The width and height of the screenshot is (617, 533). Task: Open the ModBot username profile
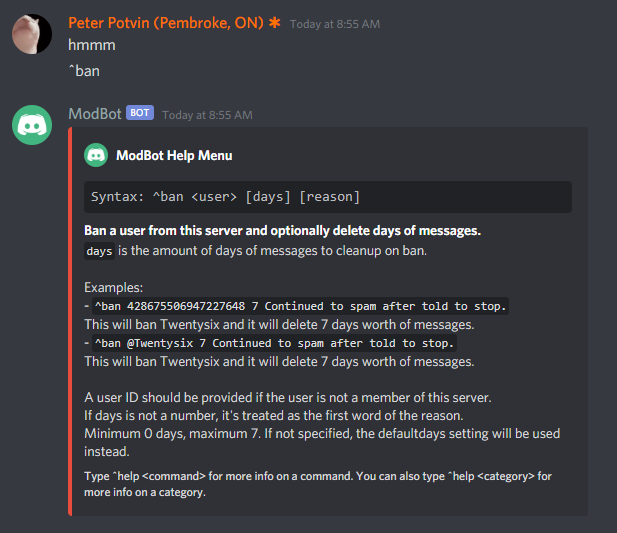point(95,114)
